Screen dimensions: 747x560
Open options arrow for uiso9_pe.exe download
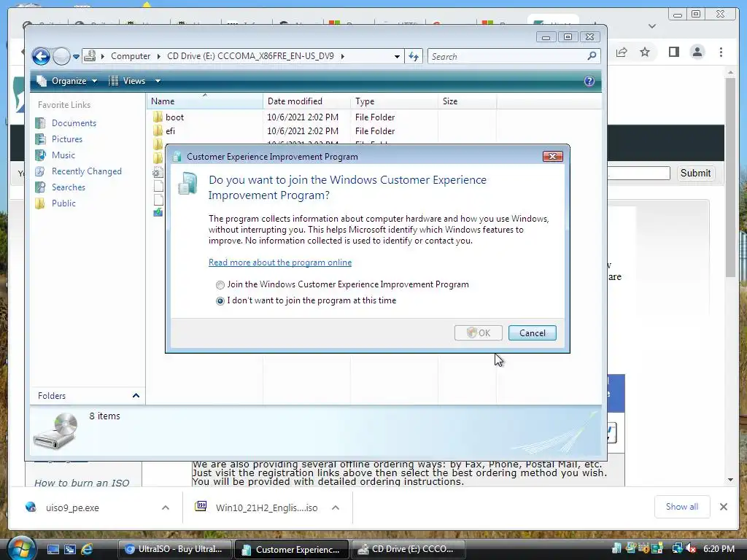click(x=166, y=507)
